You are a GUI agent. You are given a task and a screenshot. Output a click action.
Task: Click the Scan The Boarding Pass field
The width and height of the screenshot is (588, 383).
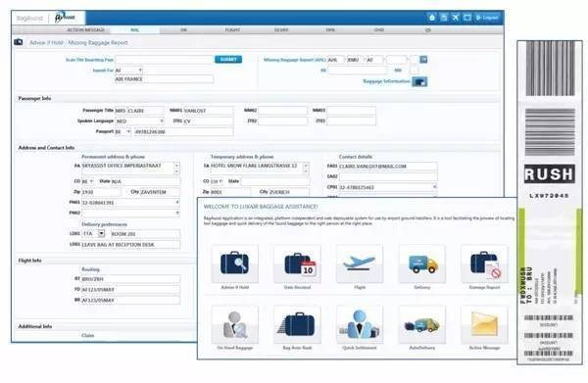coord(165,60)
